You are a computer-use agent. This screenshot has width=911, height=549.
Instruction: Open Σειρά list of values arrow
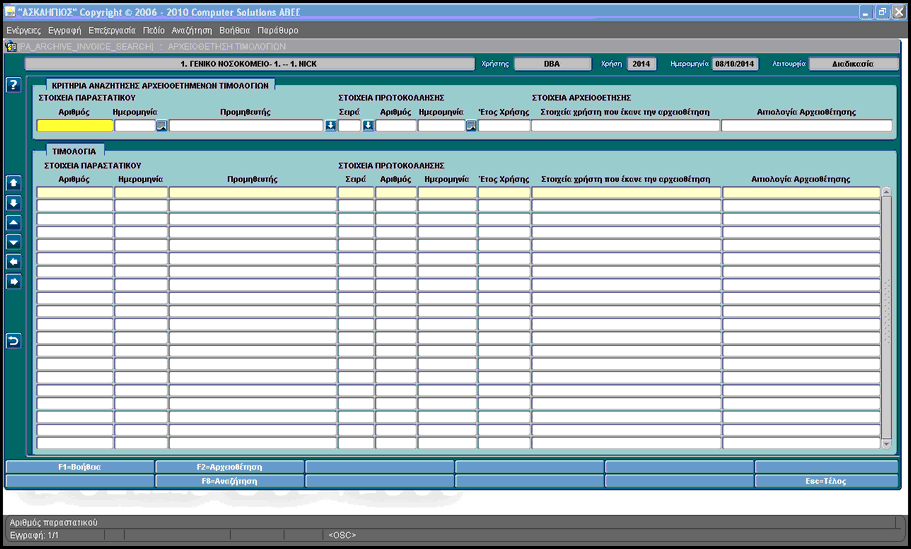point(368,125)
